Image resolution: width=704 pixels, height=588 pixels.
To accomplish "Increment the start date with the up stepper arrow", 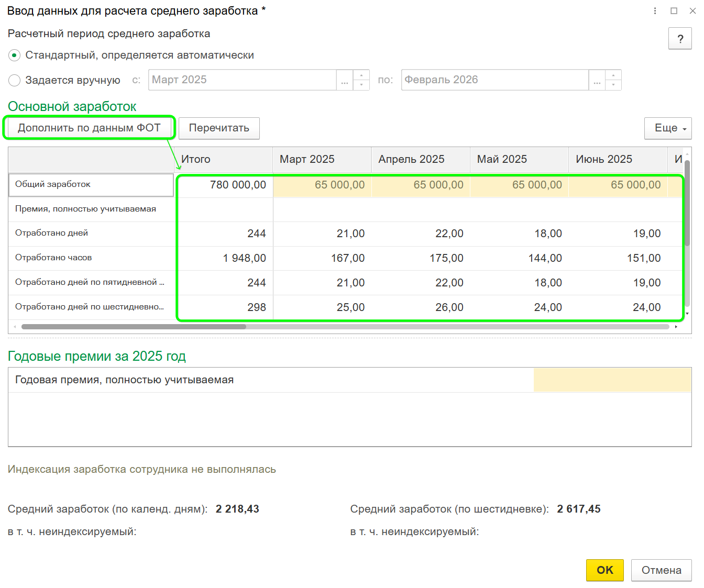I will (361, 75).
